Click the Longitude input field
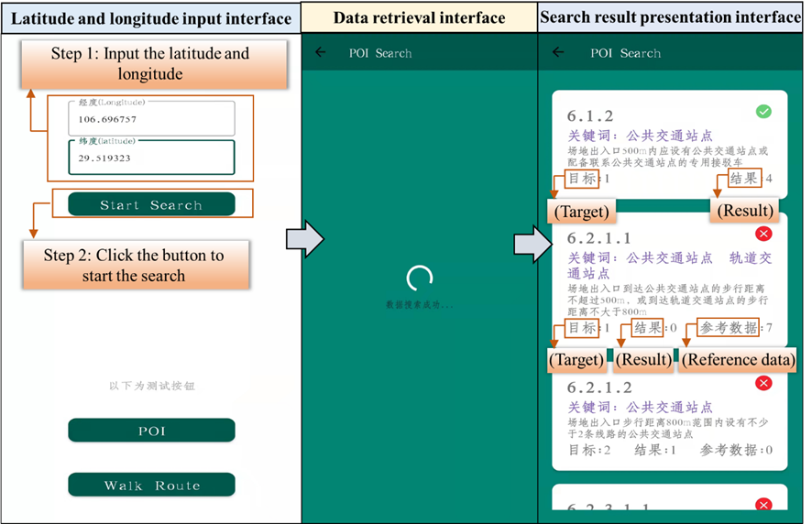This screenshot has height=524, width=812. (x=151, y=119)
